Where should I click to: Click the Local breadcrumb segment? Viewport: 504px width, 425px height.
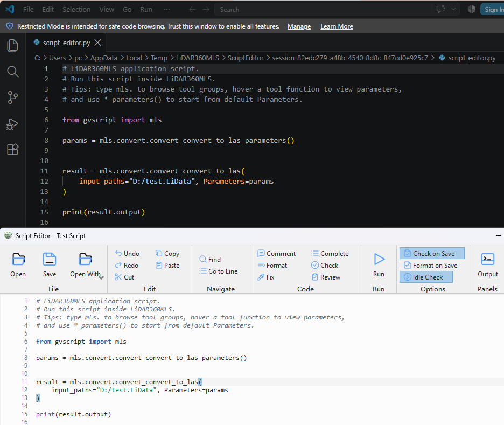(x=134, y=58)
